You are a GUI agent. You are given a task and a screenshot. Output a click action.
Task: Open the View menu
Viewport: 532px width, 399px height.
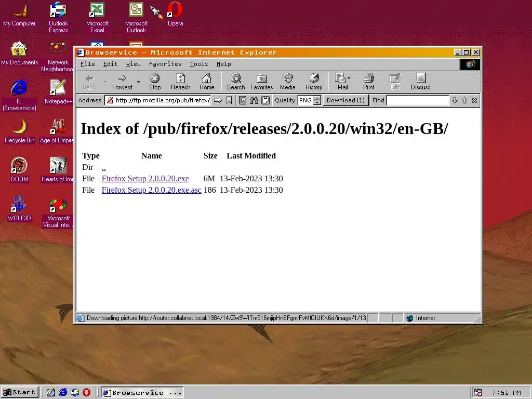pos(134,64)
